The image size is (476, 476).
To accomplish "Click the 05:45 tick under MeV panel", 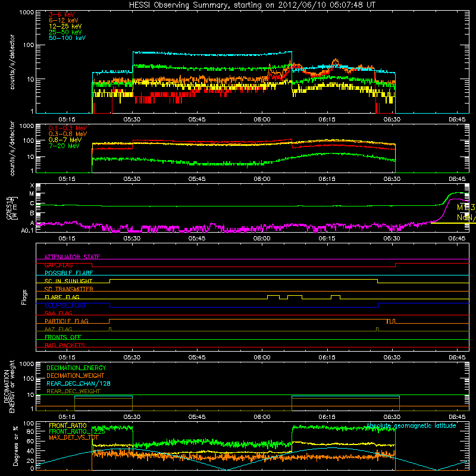I will [197, 179].
